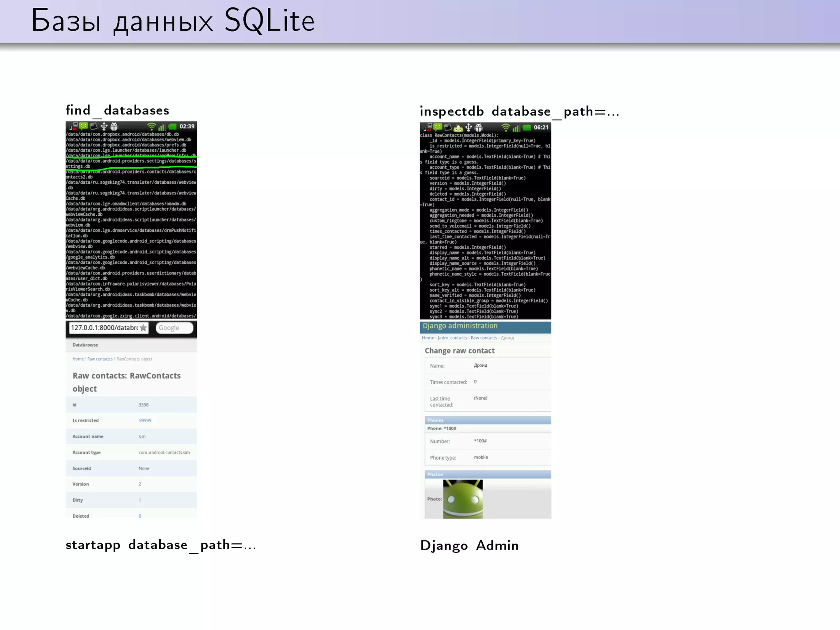
Task: Tap the Android debug bug icon in the 02:39 status bar
Action: (114, 126)
